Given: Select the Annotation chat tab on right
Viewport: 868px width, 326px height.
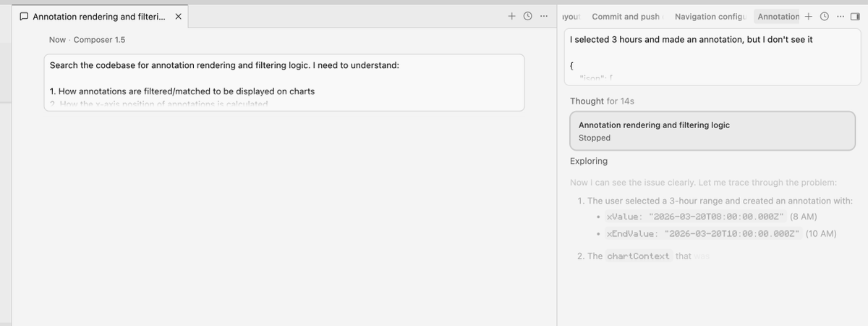Looking at the screenshot, I should [x=778, y=17].
